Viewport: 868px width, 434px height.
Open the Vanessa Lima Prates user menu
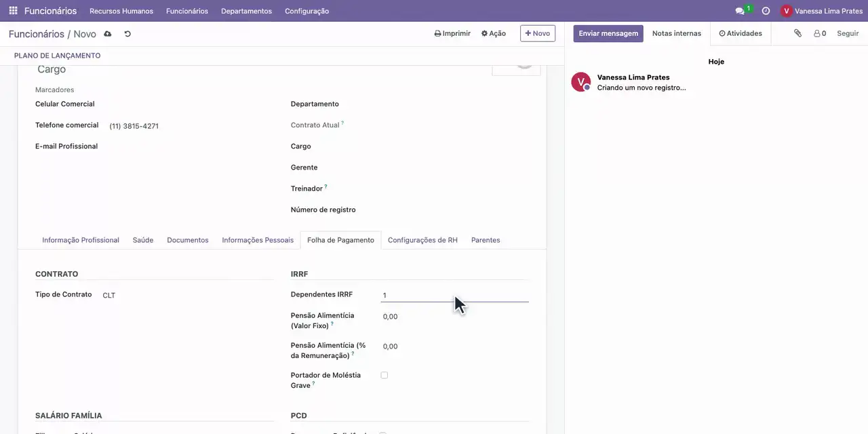(822, 11)
